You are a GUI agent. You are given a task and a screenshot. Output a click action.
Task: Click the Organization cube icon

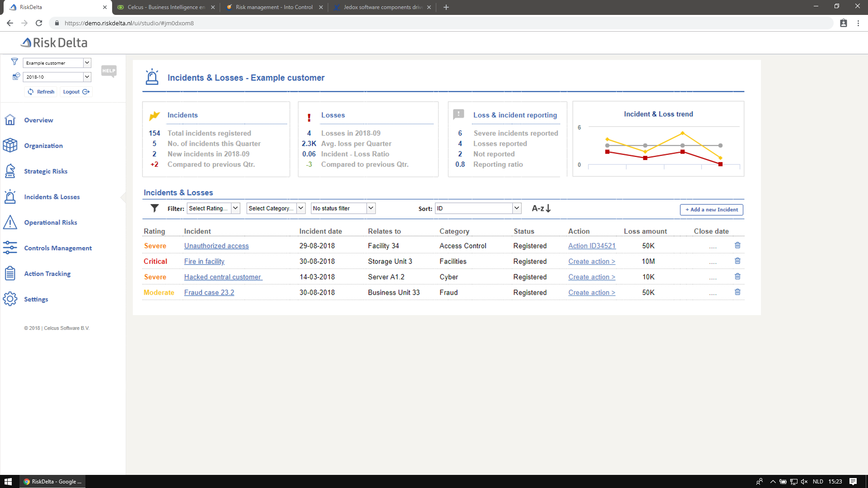coord(10,145)
